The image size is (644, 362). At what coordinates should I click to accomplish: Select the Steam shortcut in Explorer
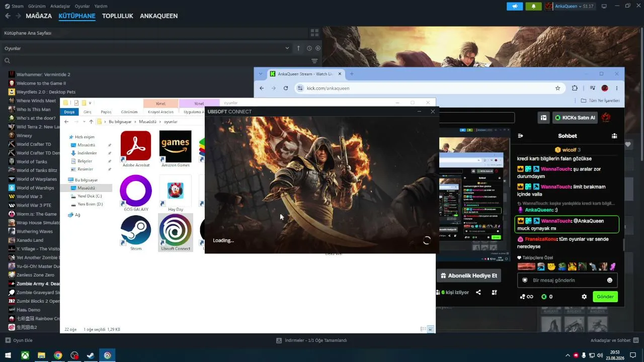(x=136, y=230)
